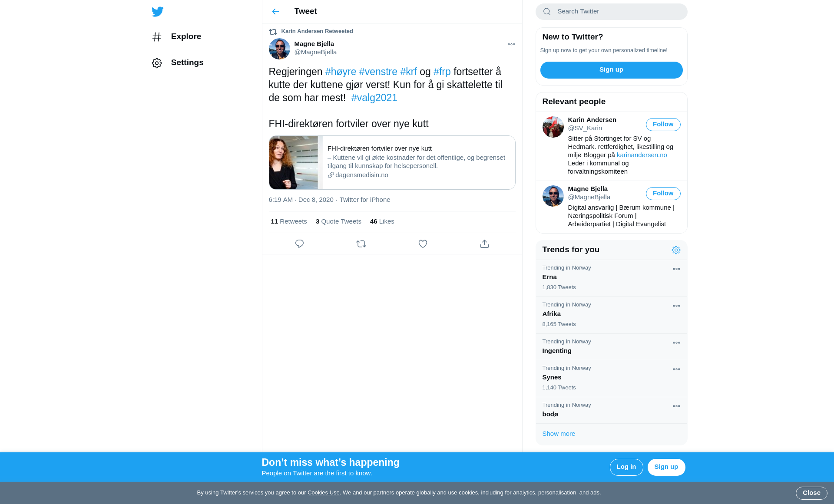Expand options for Afrika trend
Viewport: 834px width, 504px height.
pos(676,306)
